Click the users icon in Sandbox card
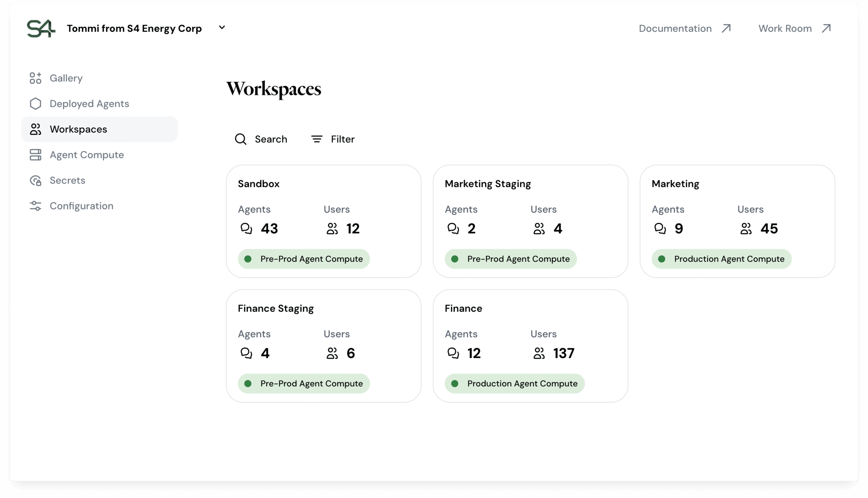Screen dimensions: 868x498 coord(332,228)
